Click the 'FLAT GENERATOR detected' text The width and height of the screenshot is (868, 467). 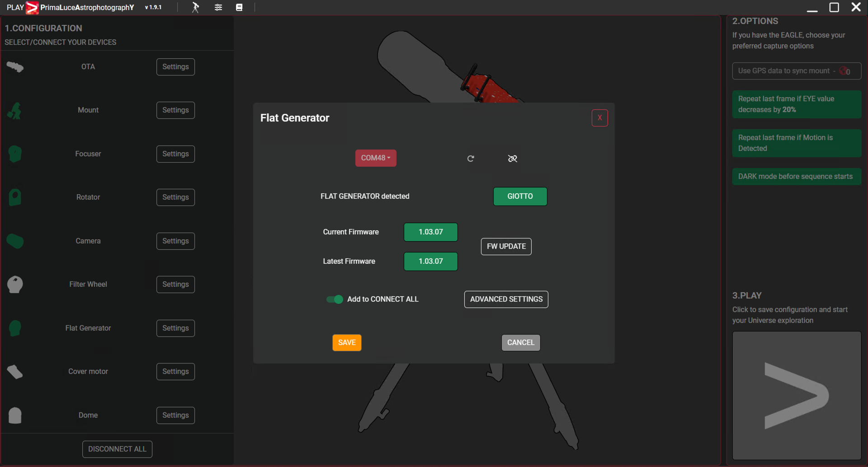[x=365, y=196]
